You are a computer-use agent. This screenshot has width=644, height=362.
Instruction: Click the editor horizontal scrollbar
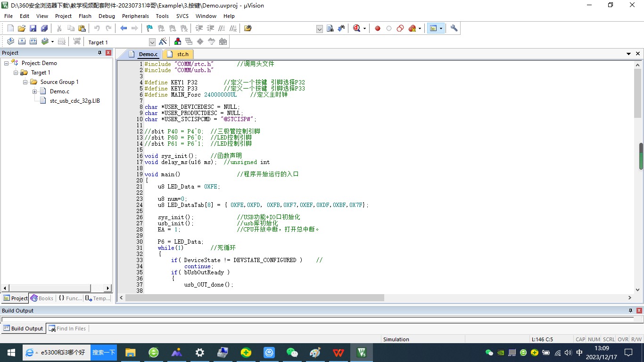[x=255, y=298]
